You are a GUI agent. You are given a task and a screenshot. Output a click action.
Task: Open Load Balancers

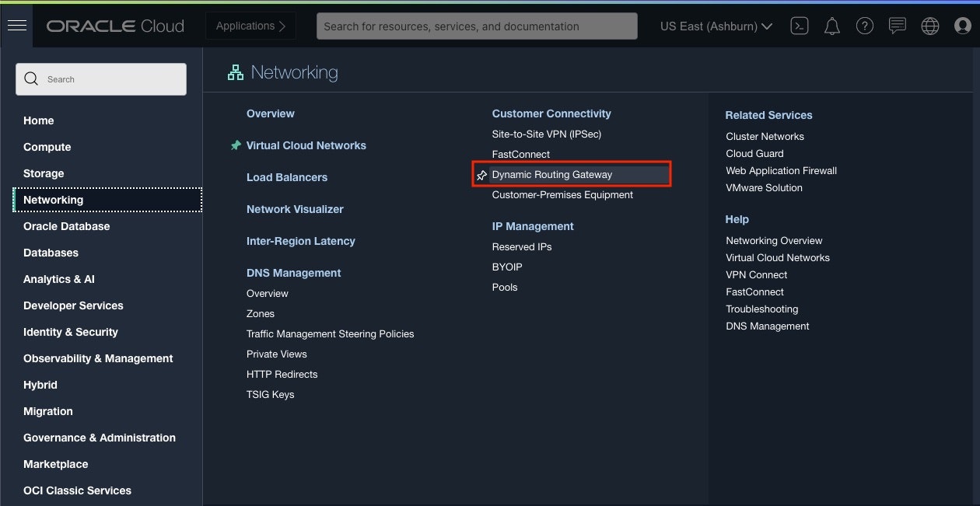287,177
